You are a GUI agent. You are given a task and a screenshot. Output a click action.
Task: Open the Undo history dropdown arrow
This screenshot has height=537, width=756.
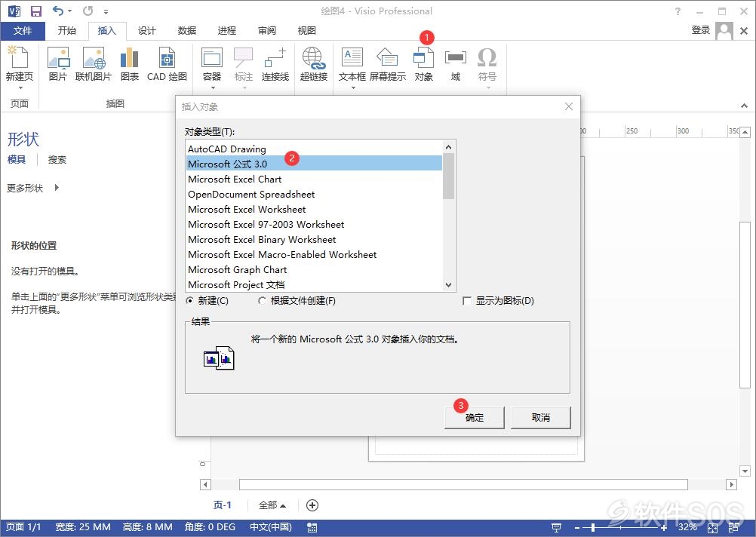point(70,11)
